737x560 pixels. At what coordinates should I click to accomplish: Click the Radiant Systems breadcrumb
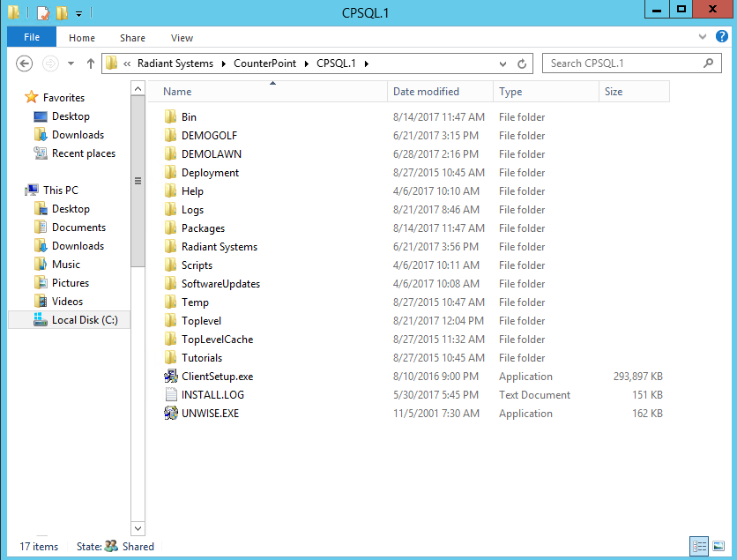(x=175, y=63)
